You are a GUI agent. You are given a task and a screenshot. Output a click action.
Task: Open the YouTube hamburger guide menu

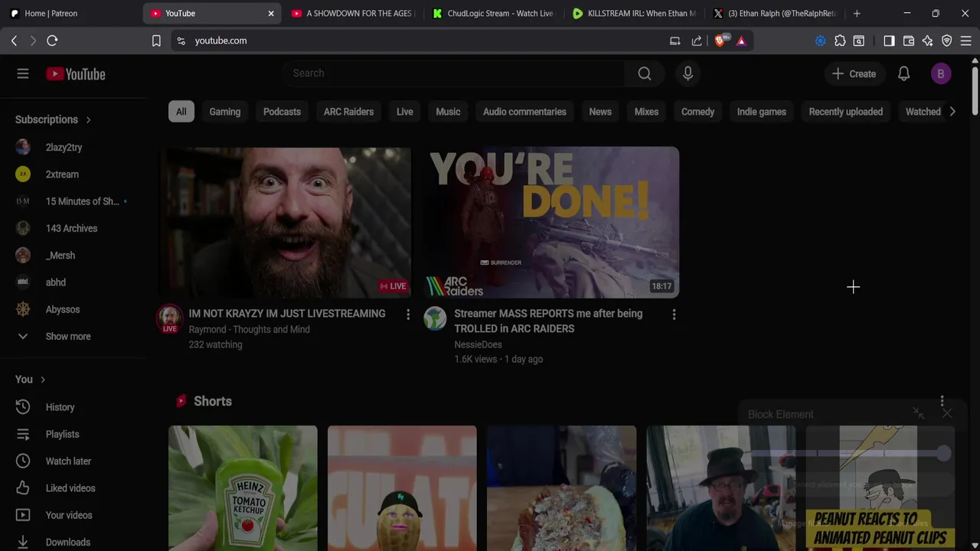(x=23, y=73)
